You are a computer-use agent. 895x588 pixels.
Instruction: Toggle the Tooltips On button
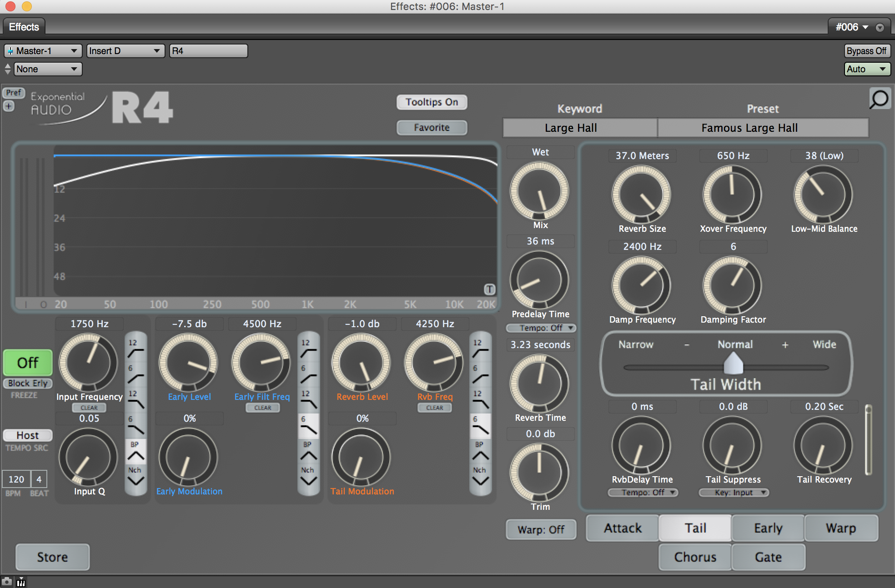[x=432, y=102]
